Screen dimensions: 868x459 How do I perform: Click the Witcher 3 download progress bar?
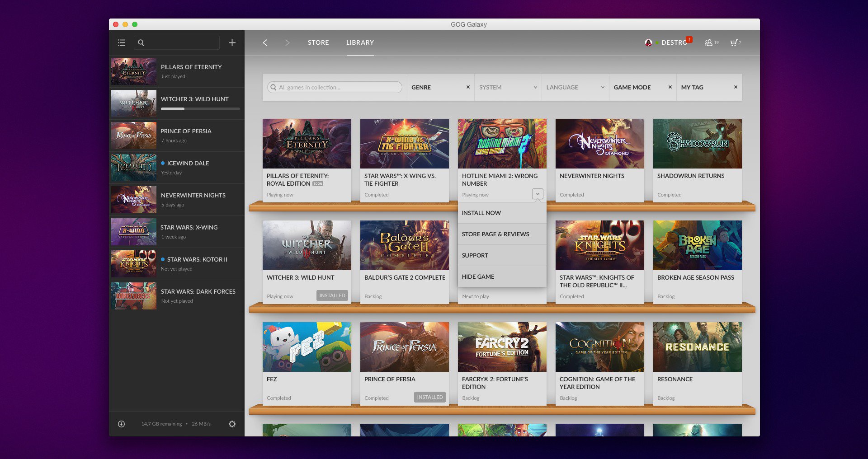[200, 109]
